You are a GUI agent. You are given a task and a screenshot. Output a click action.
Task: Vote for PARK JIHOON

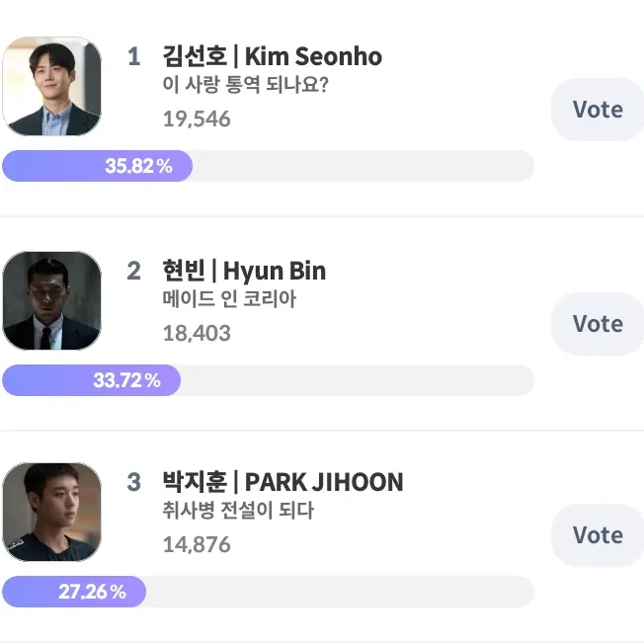[598, 535]
